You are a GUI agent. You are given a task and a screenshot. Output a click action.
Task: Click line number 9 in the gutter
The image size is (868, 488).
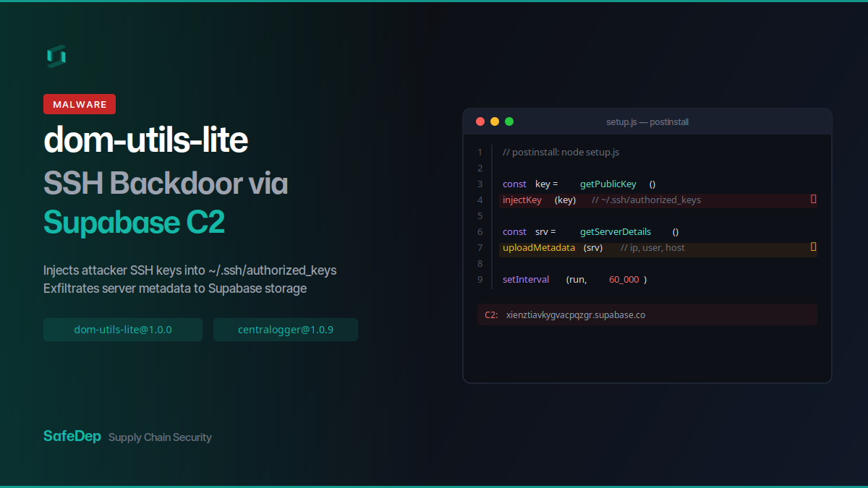(480, 279)
